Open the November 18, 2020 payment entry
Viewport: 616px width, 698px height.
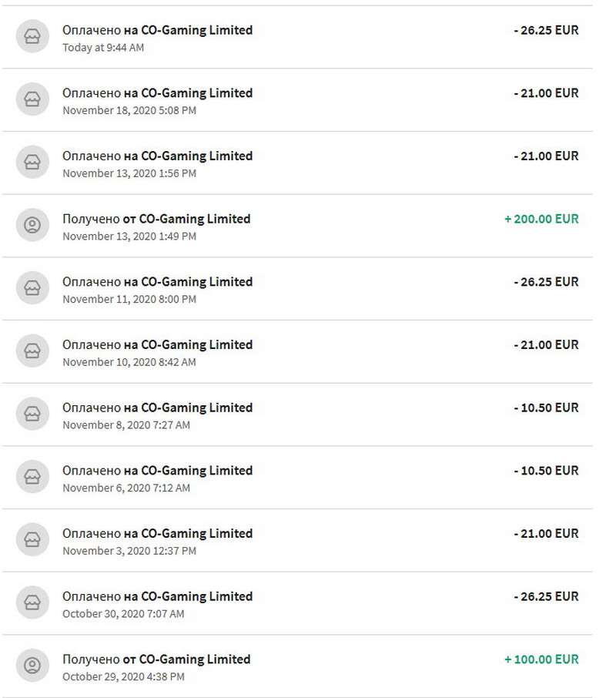pyautogui.click(x=157, y=93)
